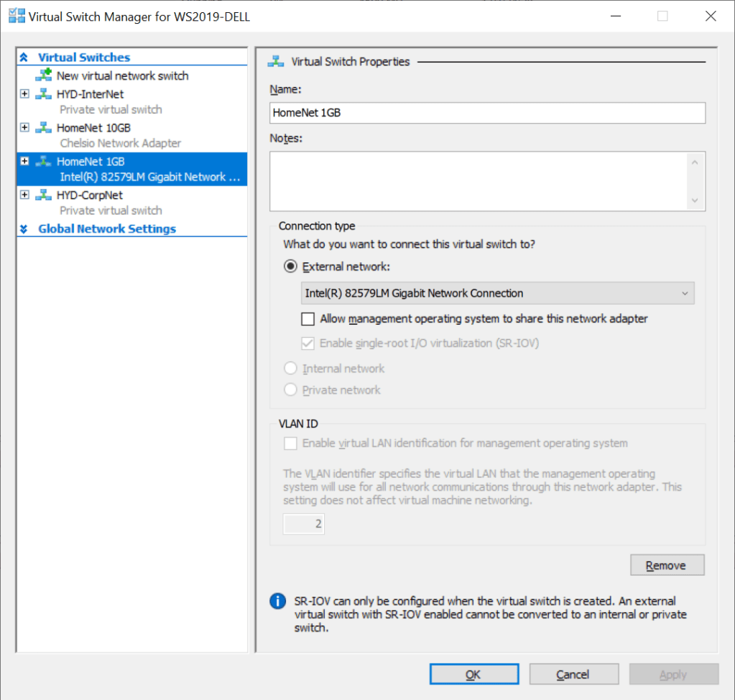Click the New virtual network switch icon

tap(44, 75)
